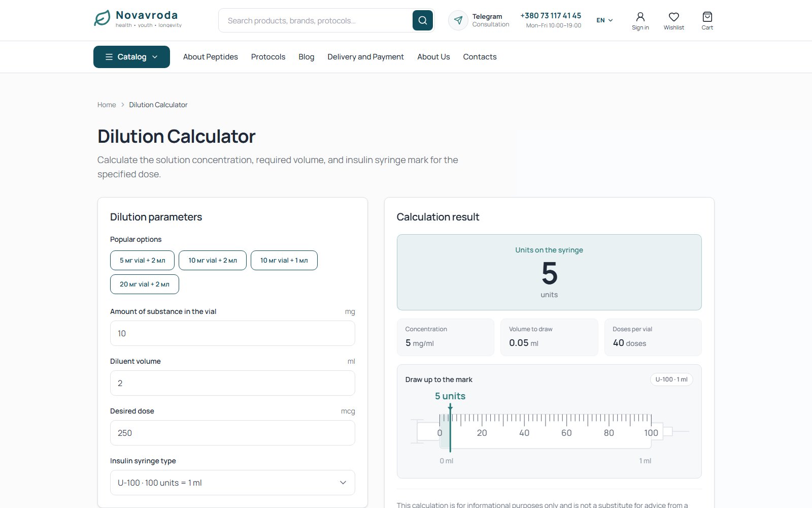
Task: Click the Doses per vial 40 doses card
Action: point(653,337)
